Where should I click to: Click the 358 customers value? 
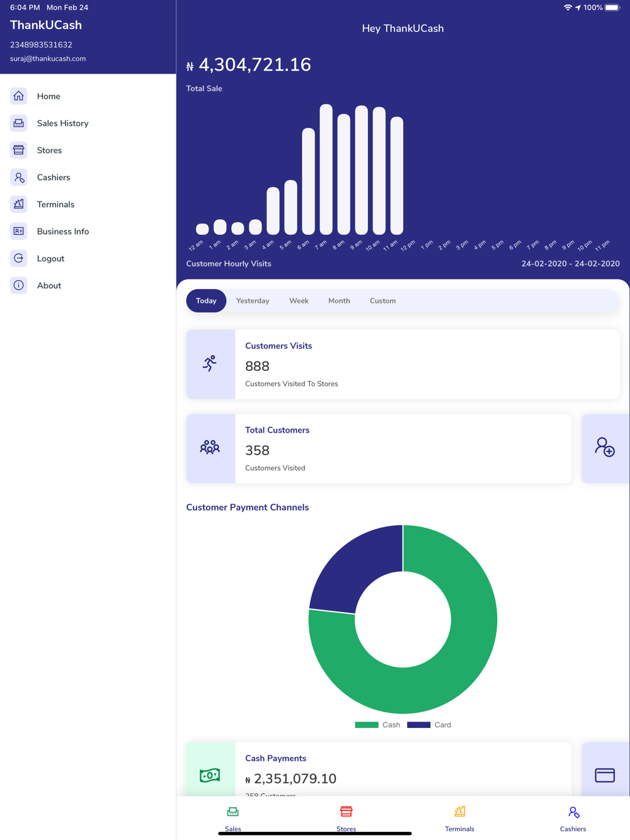257,451
